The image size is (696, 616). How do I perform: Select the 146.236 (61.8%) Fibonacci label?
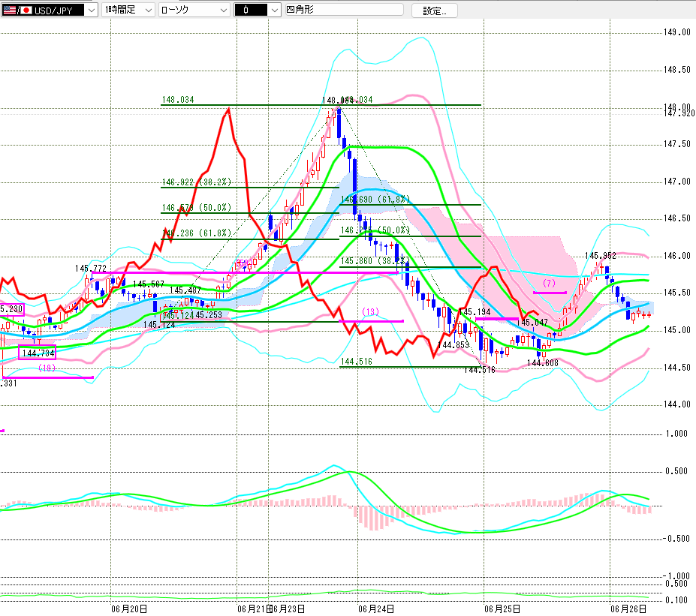click(x=197, y=233)
